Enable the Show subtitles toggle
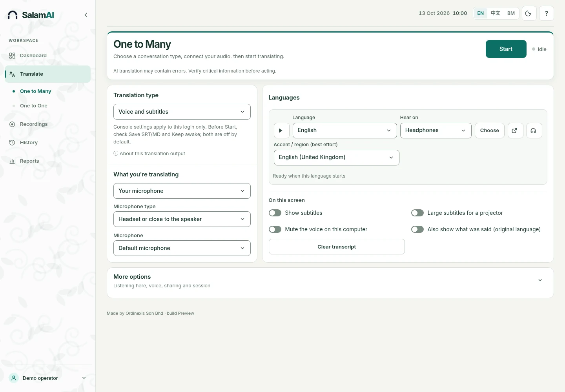The width and height of the screenshot is (565, 392). tap(275, 213)
